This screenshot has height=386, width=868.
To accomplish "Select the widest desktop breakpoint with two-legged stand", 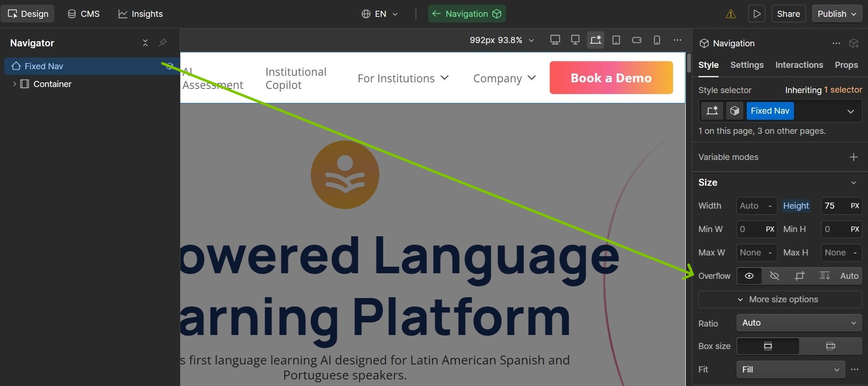I will click(555, 40).
